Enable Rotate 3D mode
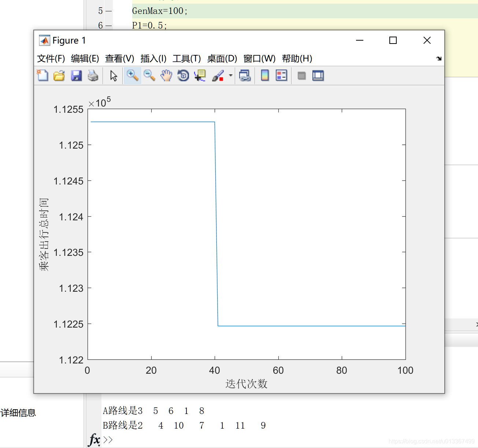This screenshot has width=478, height=448. tap(183, 75)
